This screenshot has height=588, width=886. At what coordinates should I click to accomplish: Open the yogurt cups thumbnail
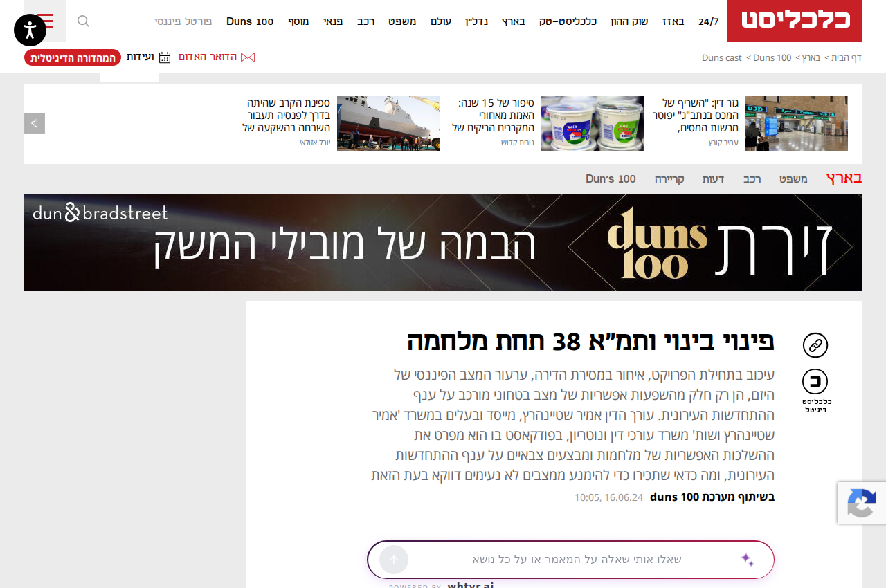[x=593, y=124]
